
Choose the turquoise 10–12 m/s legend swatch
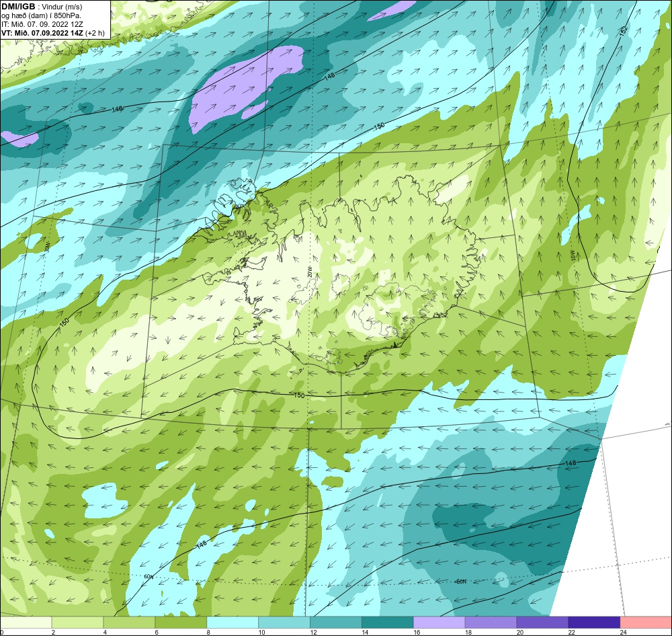pos(284,622)
